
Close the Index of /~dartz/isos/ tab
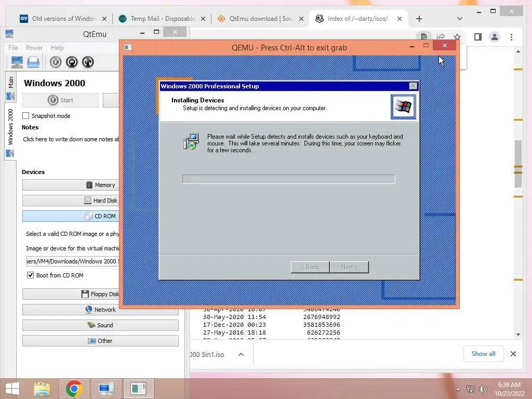(x=400, y=19)
